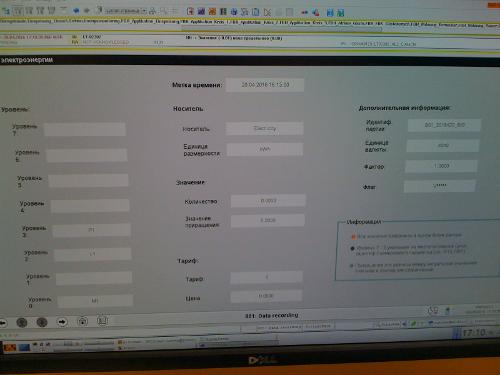Image resolution: width=500 pixels, height=375 pixels.
Task: Select the Количество value field
Action: (268, 201)
